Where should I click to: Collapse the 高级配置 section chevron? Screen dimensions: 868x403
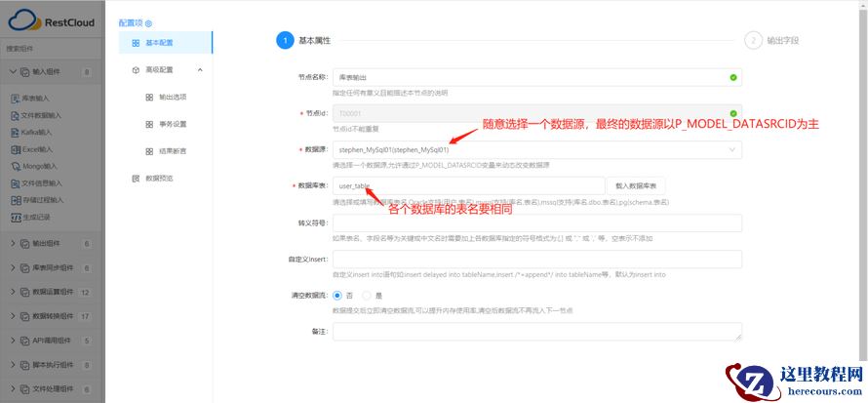pos(200,69)
